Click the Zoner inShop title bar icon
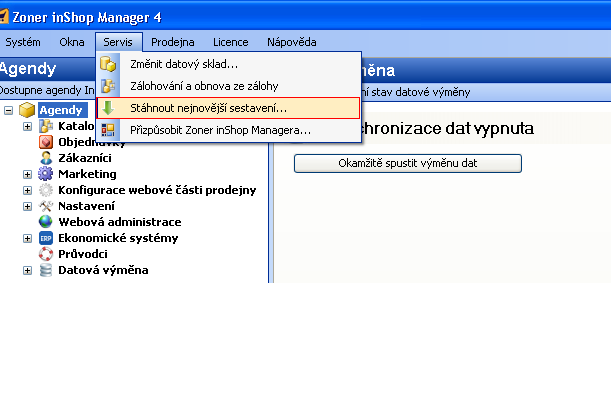 pos(3,17)
